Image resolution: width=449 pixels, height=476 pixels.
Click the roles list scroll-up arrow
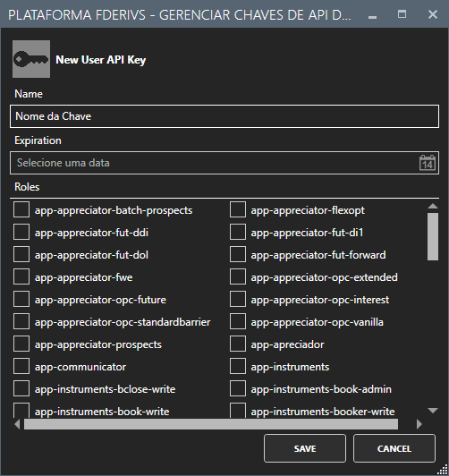click(x=433, y=206)
